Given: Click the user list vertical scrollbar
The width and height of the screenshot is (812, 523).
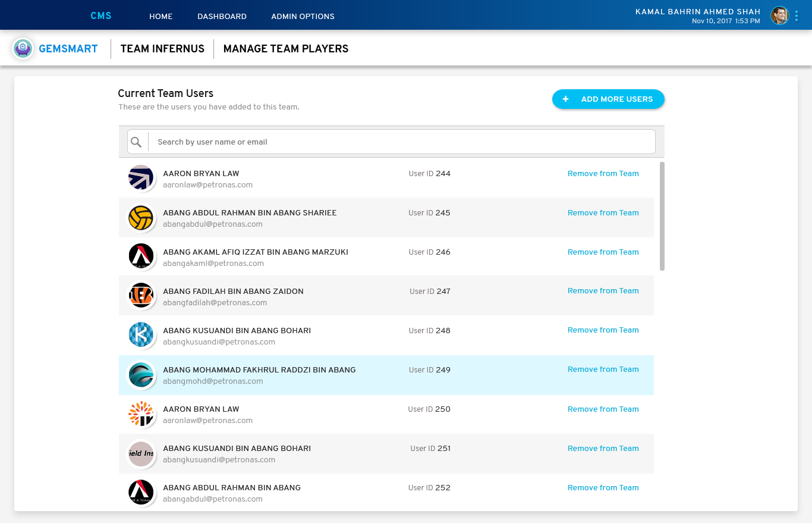Looking at the screenshot, I should [662, 216].
